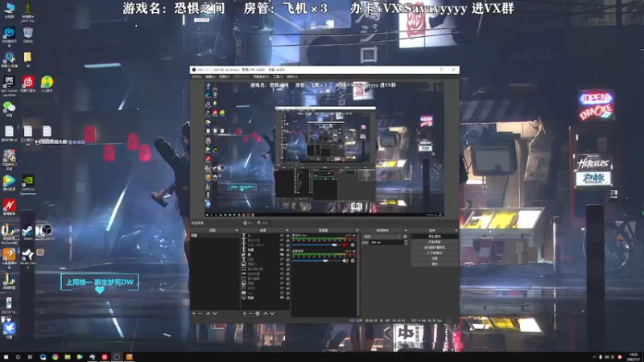Open transition properties gear icon
The image size is (644, 362).
click(x=405, y=237)
